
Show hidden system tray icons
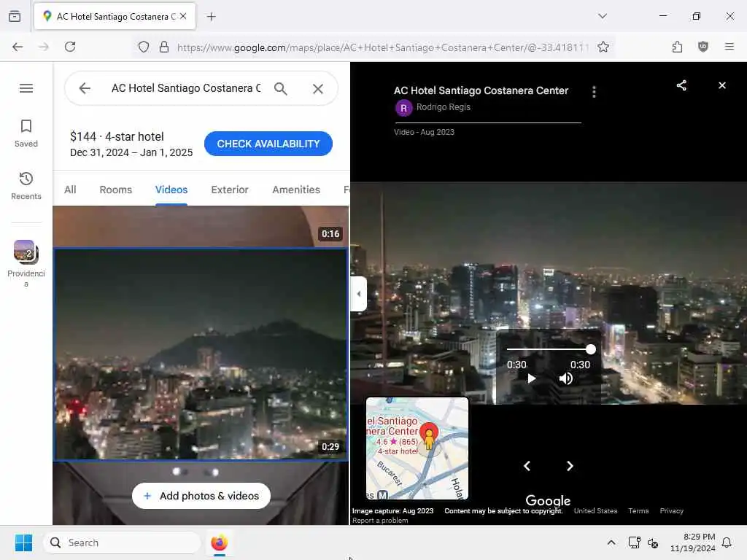[611, 542]
